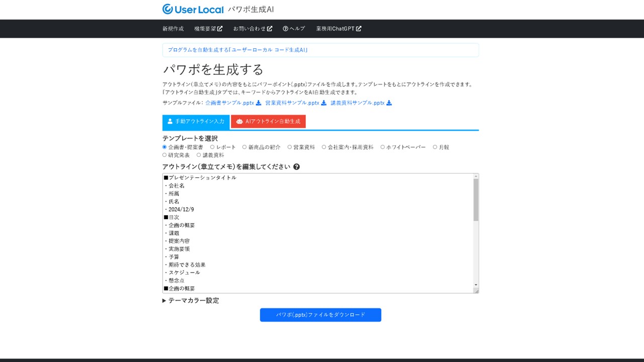The width and height of the screenshot is (644, 362).
Task: Select the ホワイトペーパー template option
Action: pyautogui.click(x=382, y=147)
